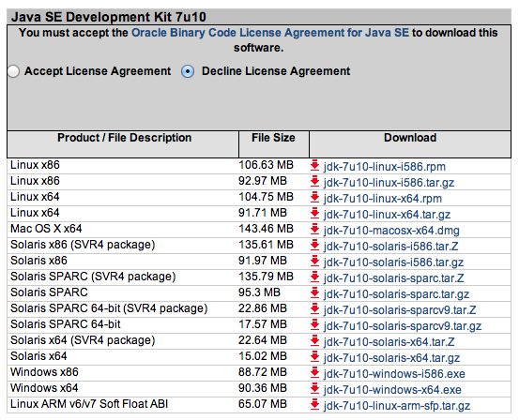
Task: Click download arrow icon for jdk-7u10-linux-arm-sfp.tar.gz
Action: point(314,404)
